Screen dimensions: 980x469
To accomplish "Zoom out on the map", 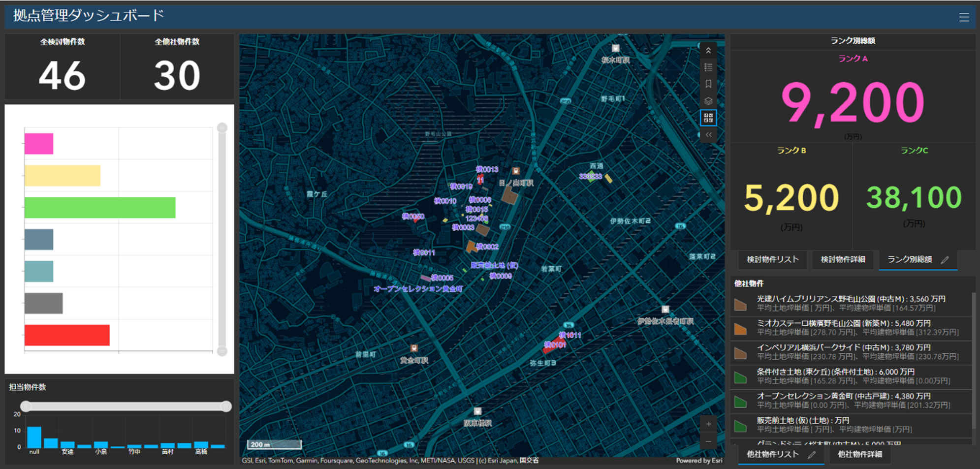I will click(708, 441).
